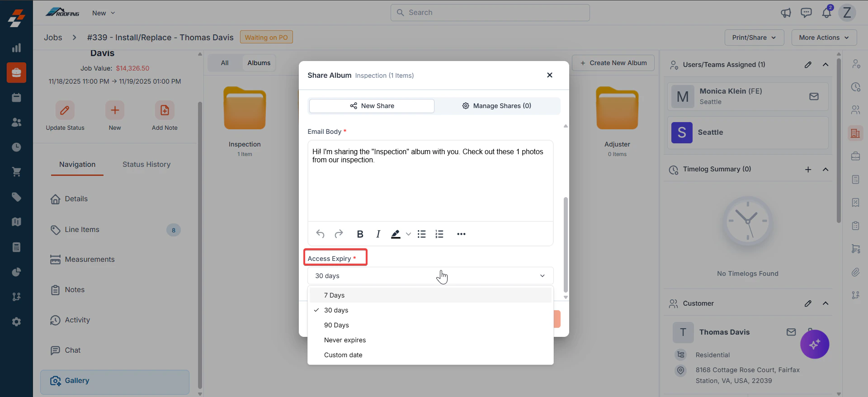
Task: Open the notifications bell
Action: 826,13
